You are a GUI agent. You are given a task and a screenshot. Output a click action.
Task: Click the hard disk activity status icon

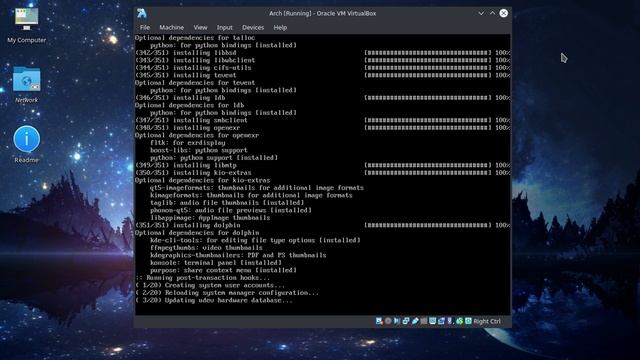(x=379, y=321)
